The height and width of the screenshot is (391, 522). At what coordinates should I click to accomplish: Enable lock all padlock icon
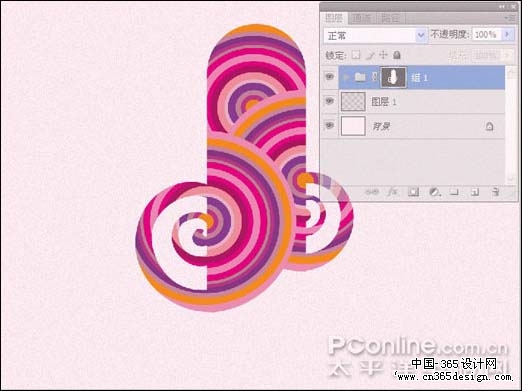[x=396, y=55]
